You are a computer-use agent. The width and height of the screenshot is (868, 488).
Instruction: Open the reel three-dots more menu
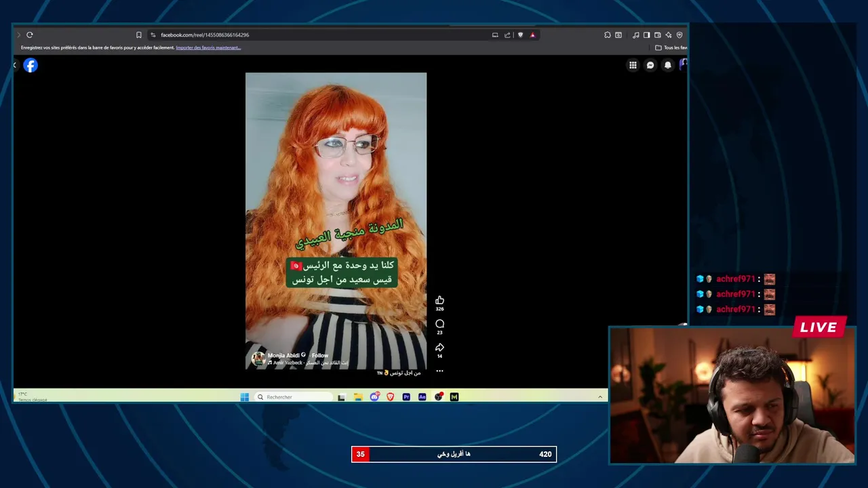click(x=439, y=371)
